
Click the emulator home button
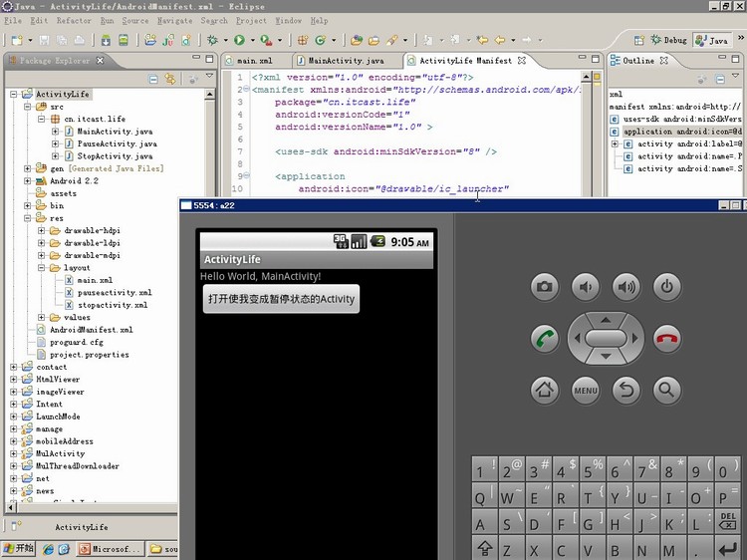544,391
